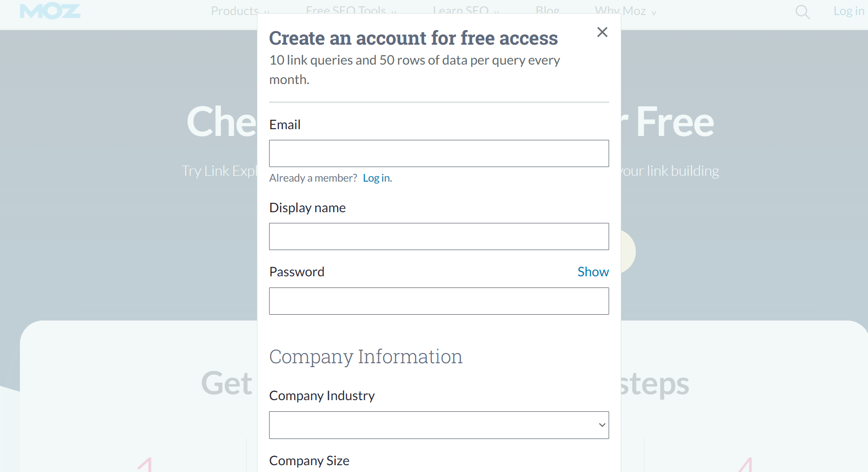Expand the Free SEO Tools chevron
The width and height of the screenshot is (868, 472).
click(x=394, y=12)
